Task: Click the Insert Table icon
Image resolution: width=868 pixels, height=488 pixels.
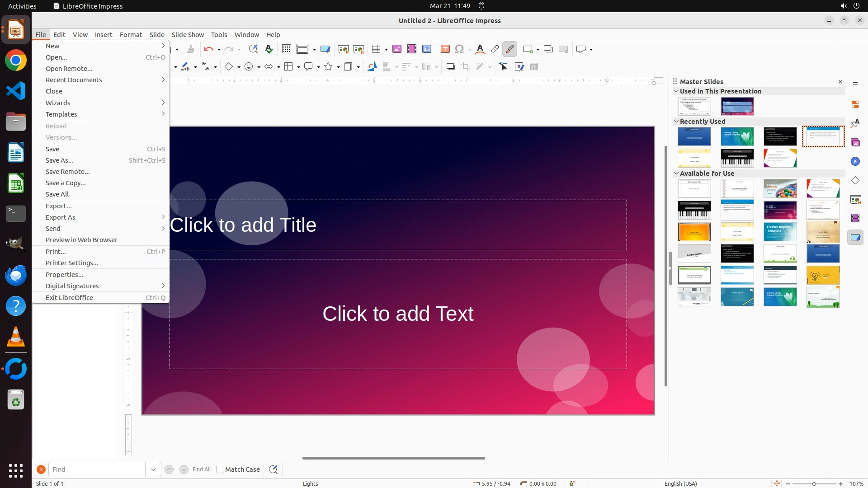Action: point(376,49)
